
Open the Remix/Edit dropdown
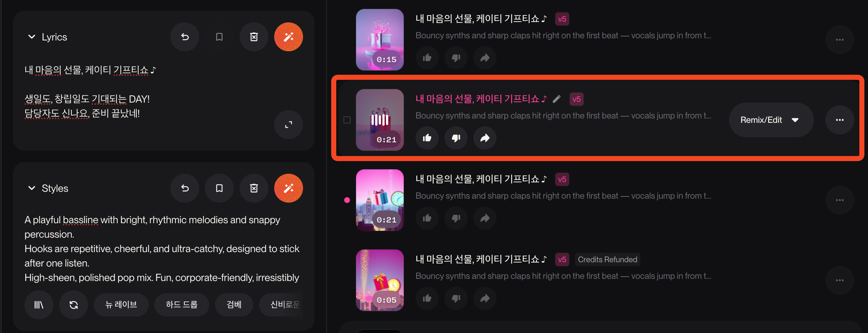tap(771, 120)
